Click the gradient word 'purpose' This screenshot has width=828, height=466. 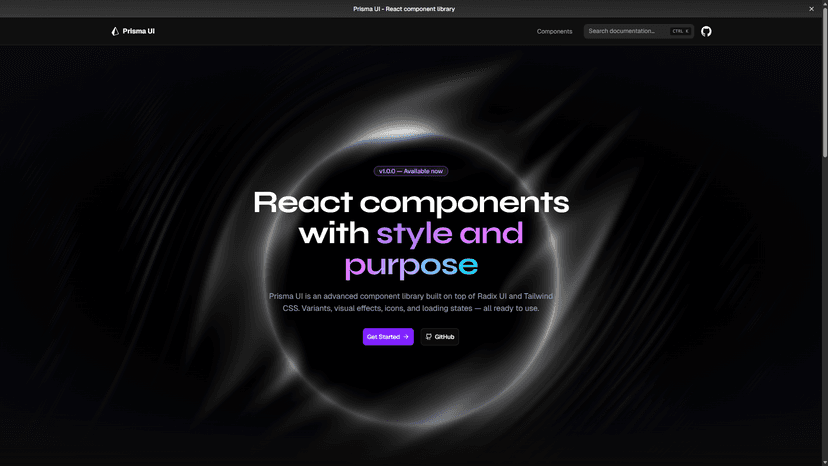[411, 265]
